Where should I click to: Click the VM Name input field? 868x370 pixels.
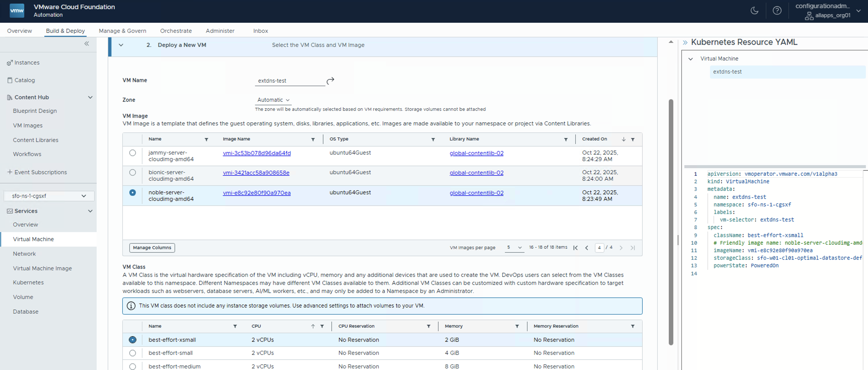(x=289, y=81)
